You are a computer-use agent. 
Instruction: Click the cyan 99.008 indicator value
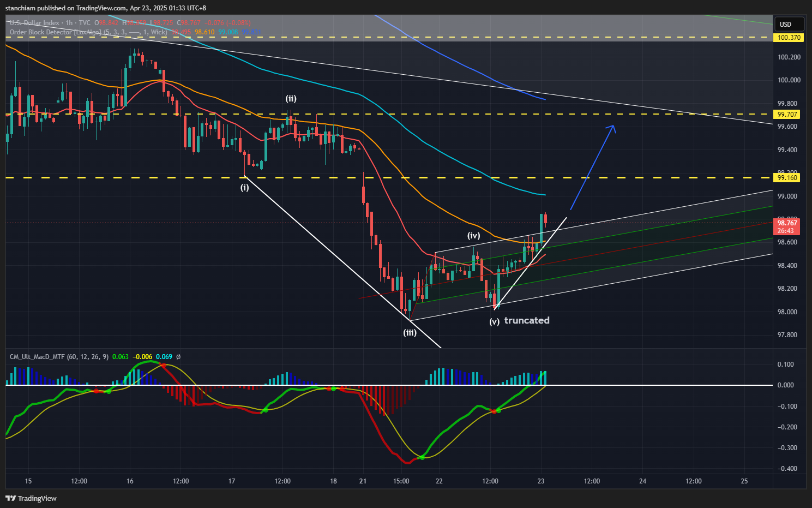[x=228, y=32]
